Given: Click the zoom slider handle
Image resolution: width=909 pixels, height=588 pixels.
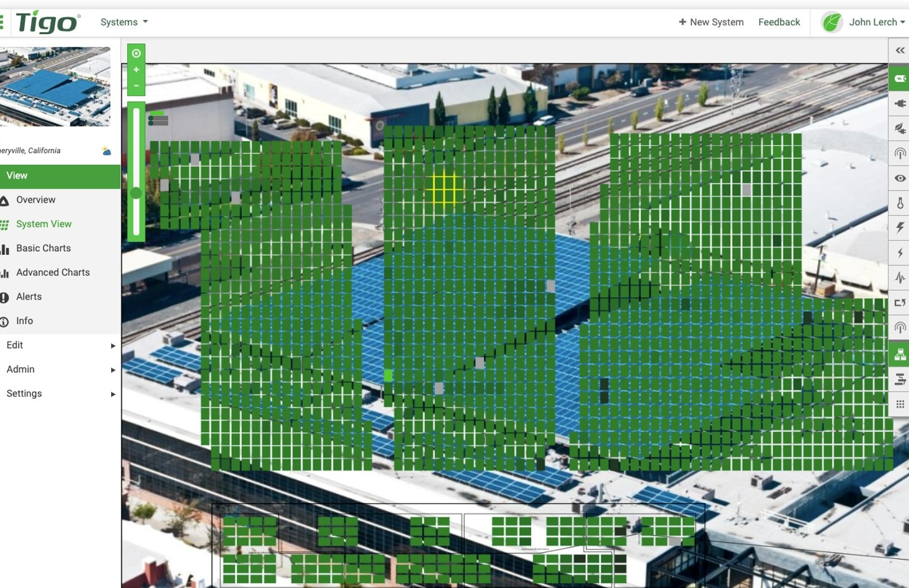Looking at the screenshot, I should tap(136, 193).
